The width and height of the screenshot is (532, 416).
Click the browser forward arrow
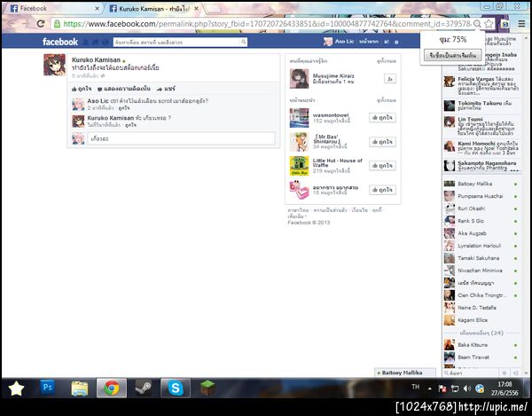[26, 23]
